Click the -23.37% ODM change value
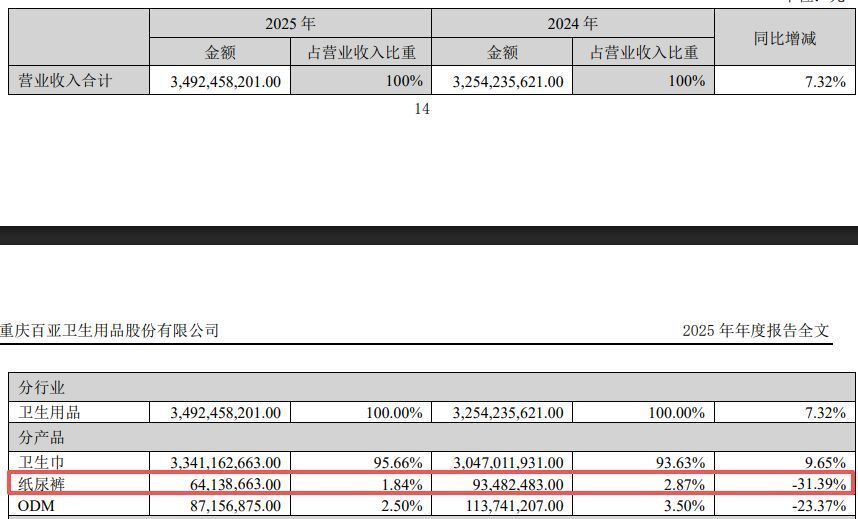Viewport: 858px width, 519px height. tap(815, 508)
